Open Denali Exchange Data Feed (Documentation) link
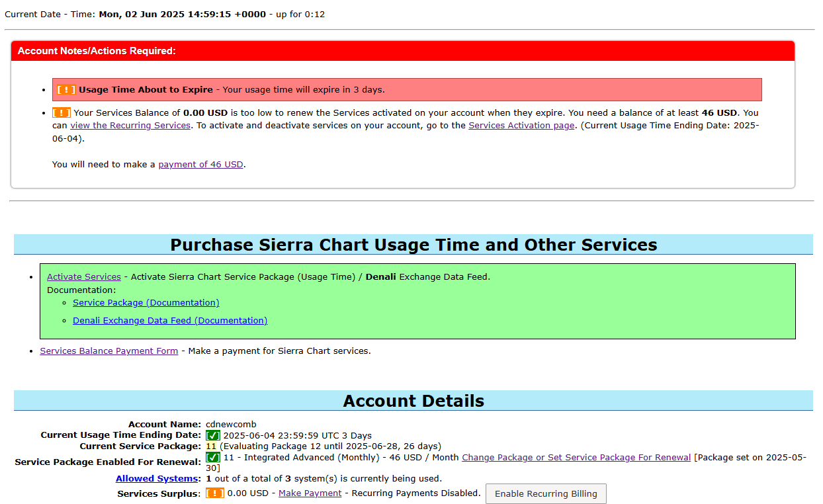The width and height of the screenshot is (823, 504). click(x=170, y=320)
